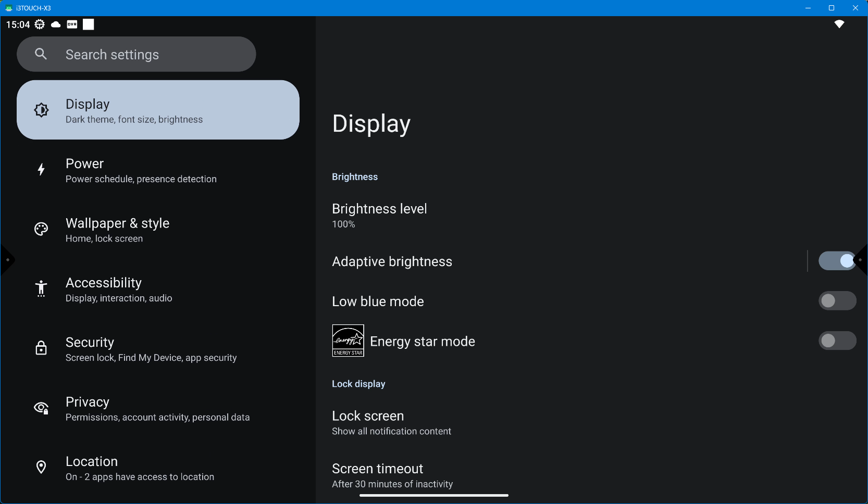
Task: Click the Energy Star logo icon
Action: [348, 341]
